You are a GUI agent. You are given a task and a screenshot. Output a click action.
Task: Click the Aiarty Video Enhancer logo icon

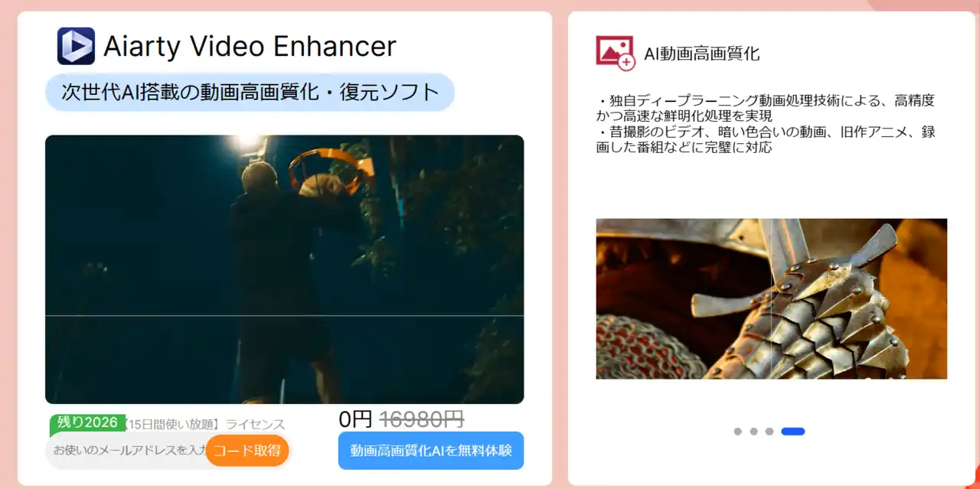[76, 46]
